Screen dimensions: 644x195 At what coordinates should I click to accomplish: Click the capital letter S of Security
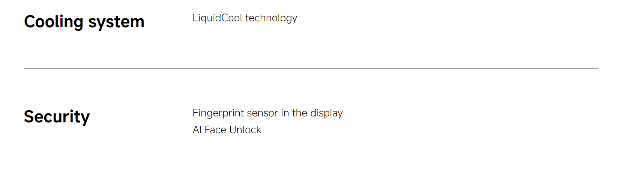pos(29,117)
